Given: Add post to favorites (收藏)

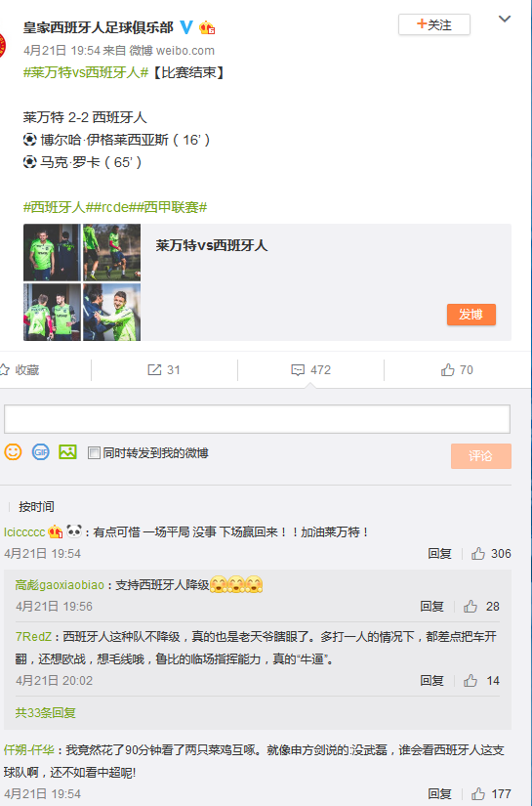Looking at the screenshot, I should click(20, 370).
